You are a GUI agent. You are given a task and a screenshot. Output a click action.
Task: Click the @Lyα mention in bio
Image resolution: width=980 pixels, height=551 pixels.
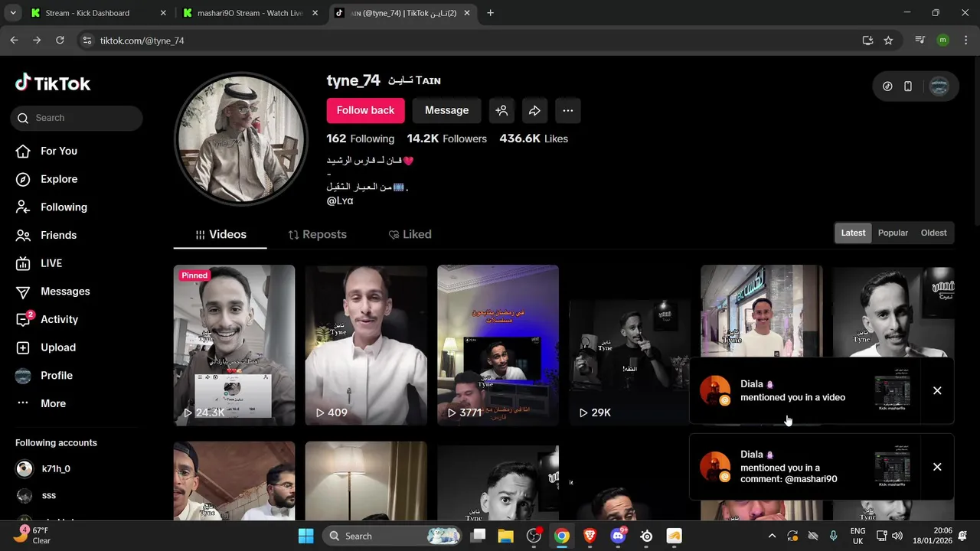click(340, 201)
